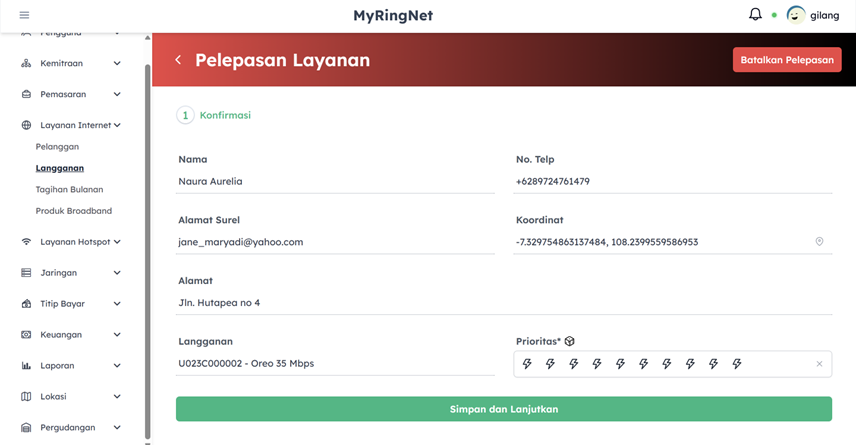Open the hamburger menu icon
This screenshot has height=445, width=856.
click(24, 15)
